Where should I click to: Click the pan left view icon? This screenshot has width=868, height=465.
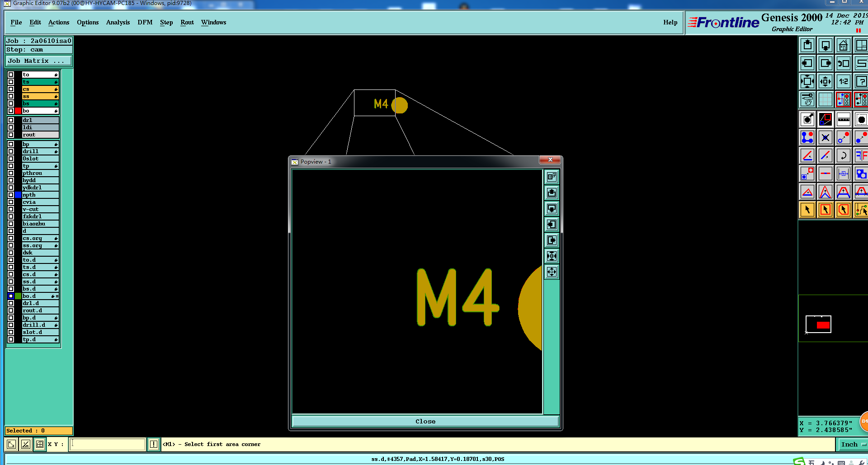[x=807, y=63]
